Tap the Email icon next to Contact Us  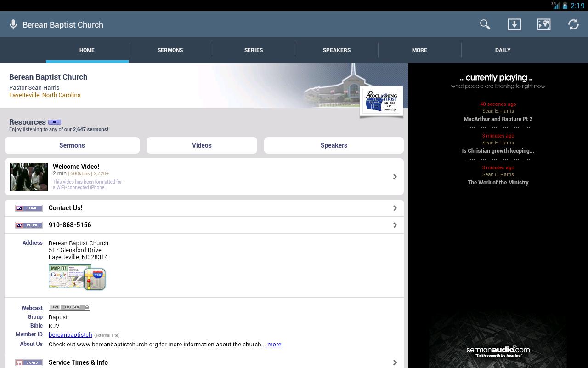tap(29, 208)
